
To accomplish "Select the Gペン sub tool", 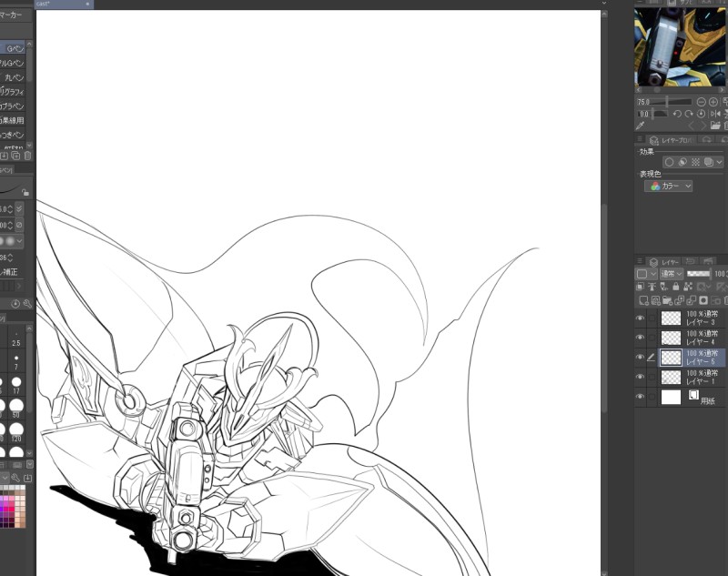I will [13, 49].
